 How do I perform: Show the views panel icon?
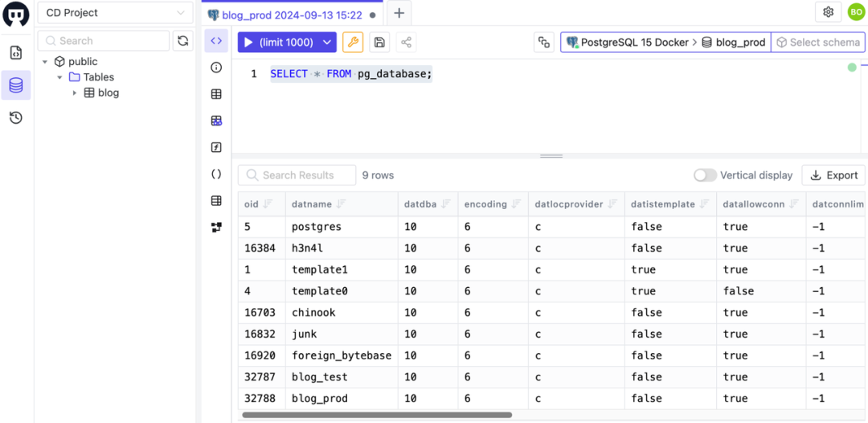click(x=216, y=121)
